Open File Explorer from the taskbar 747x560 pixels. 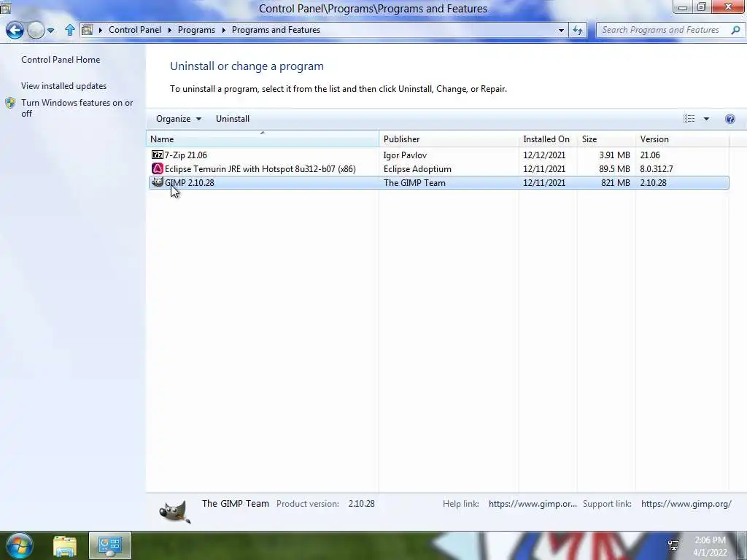pos(65,545)
